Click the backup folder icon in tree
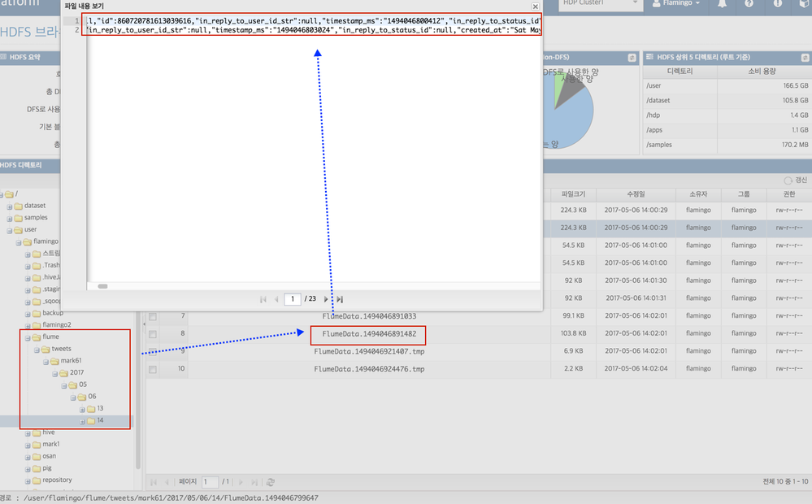Image resolution: width=812 pixels, height=504 pixels. 37,313
